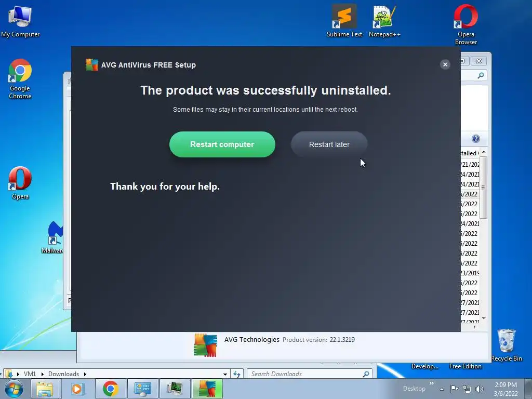Click the help icon in Programs window

[x=476, y=138]
